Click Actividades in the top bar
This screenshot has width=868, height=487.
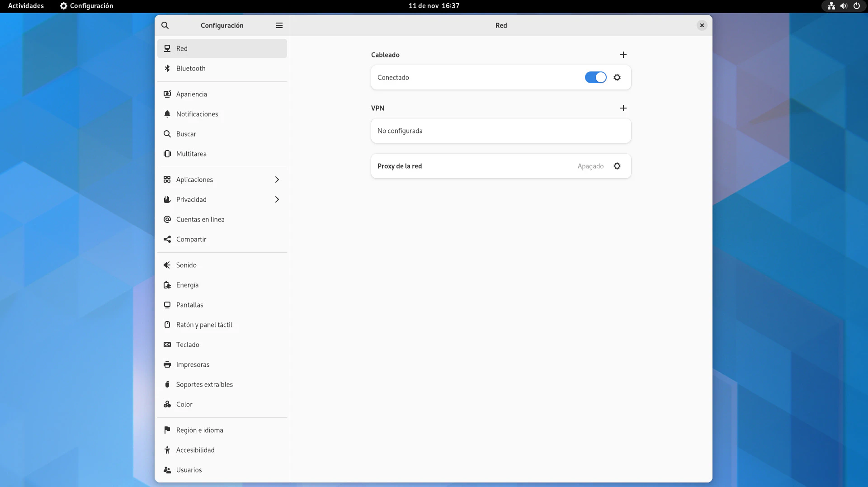26,6
